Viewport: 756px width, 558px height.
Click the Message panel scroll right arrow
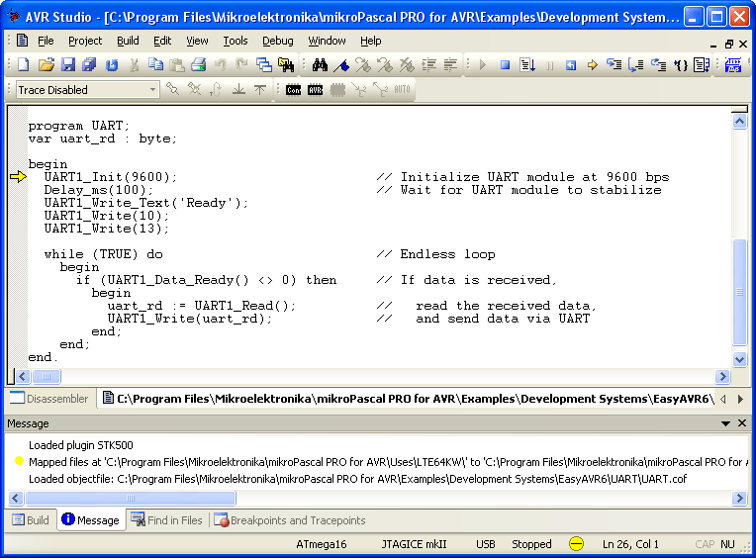pyautogui.click(x=739, y=498)
